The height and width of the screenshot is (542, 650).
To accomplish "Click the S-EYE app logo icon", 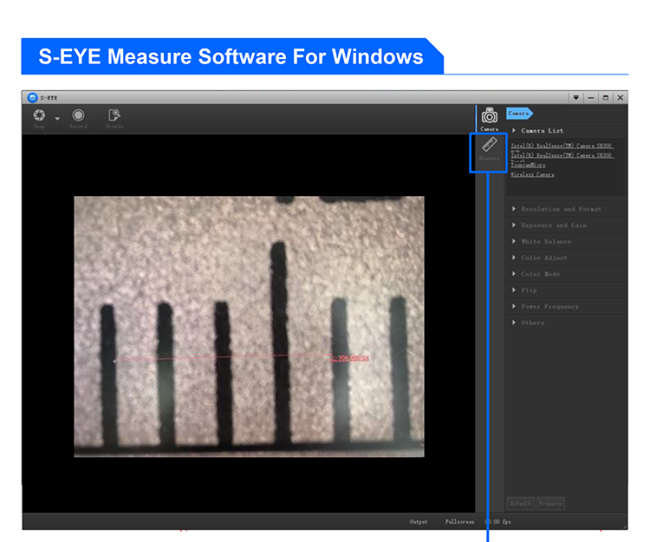I will (x=32, y=97).
